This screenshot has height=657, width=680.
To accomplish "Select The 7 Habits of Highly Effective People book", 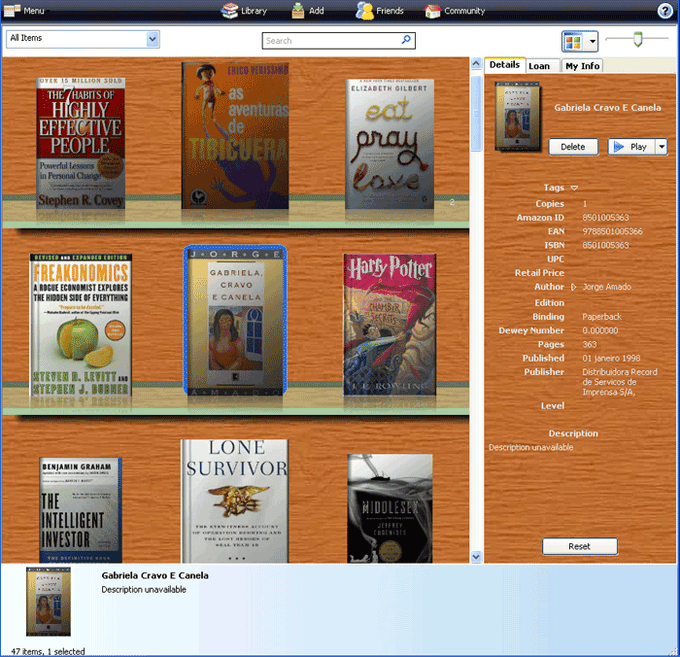I will click(x=81, y=143).
